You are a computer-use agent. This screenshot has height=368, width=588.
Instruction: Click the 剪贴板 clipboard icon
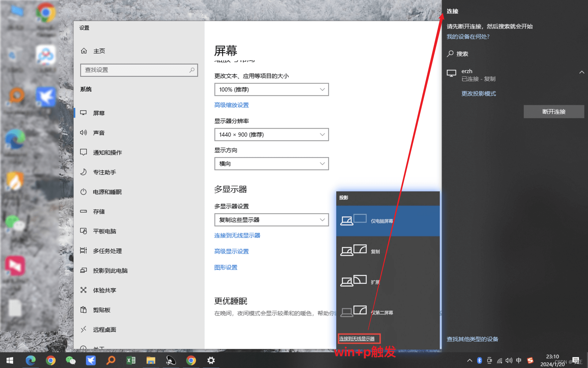coord(84,310)
